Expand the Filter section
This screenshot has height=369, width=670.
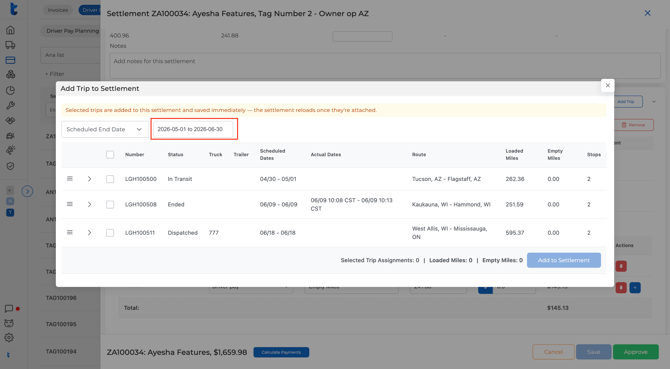pyautogui.click(x=55, y=74)
